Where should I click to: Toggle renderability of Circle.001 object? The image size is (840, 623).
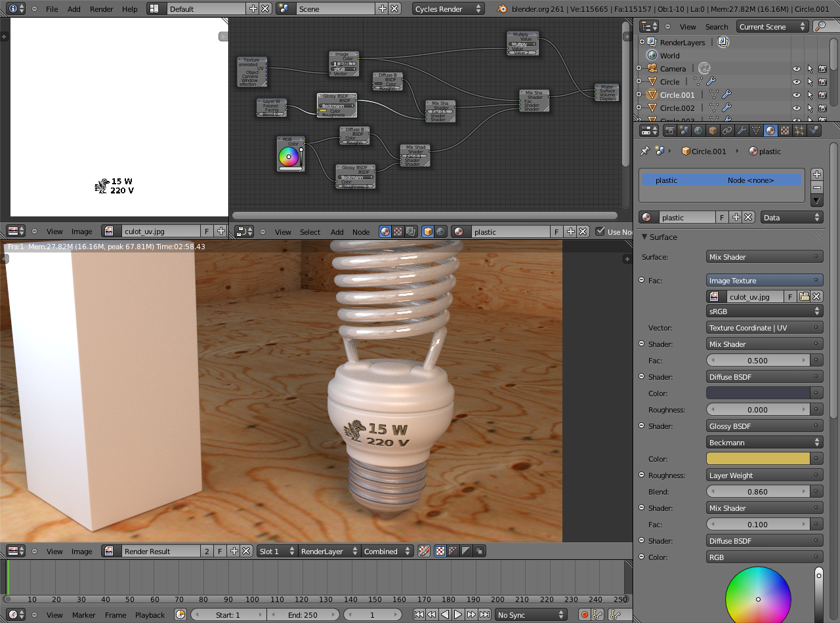(x=822, y=95)
